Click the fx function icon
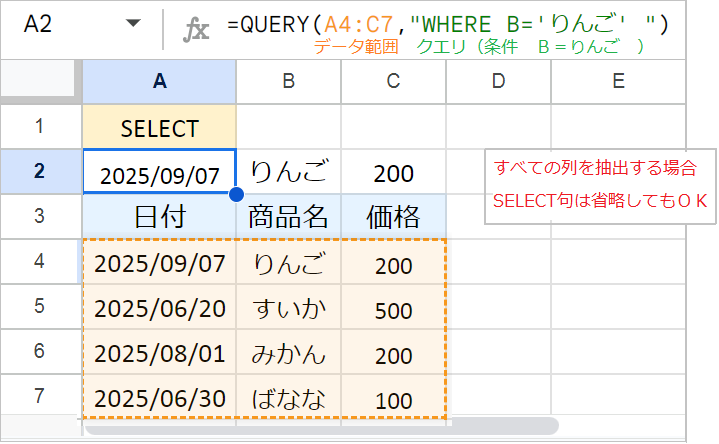 point(196,29)
